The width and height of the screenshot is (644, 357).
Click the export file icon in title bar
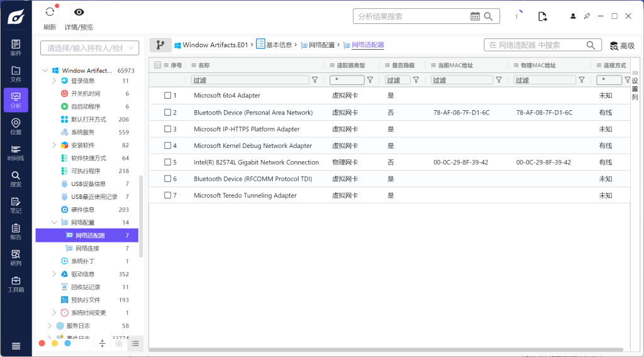[x=542, y=16]
